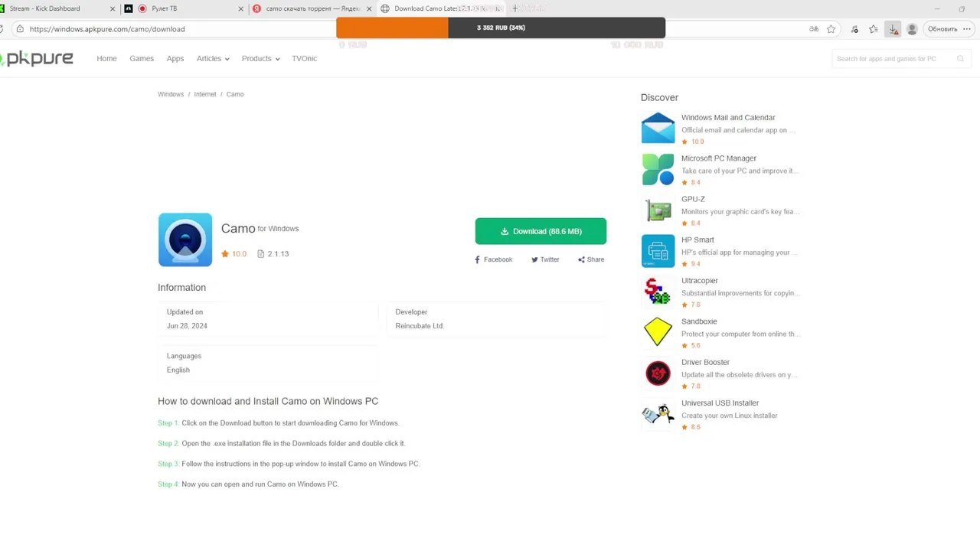The height and width of the screenshot is (551, 980).
Task: Click the English language value
Action: [178, 370]
